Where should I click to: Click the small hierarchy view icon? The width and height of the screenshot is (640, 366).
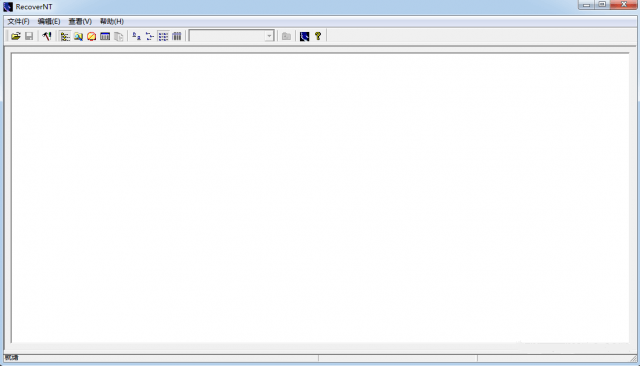point(150,36)
